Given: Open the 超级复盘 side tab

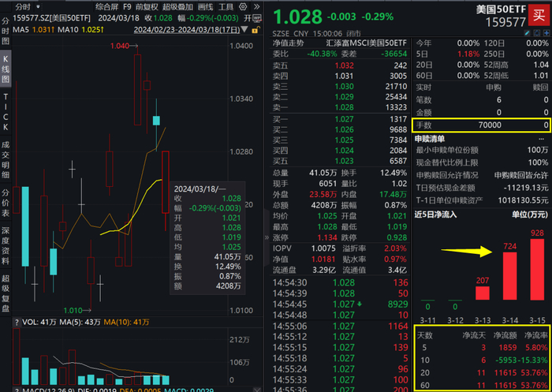Looking at the screenshot, I should coord(6,293).
